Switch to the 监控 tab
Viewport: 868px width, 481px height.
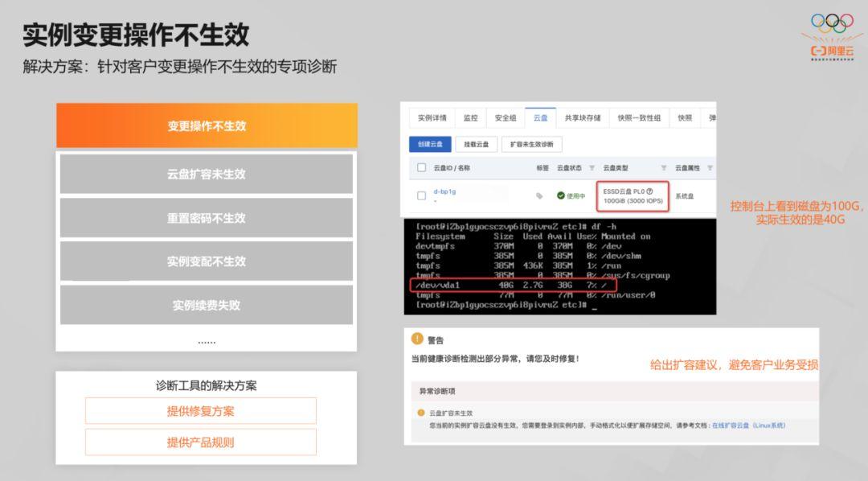pyautogui.click(x=473, y=117)
